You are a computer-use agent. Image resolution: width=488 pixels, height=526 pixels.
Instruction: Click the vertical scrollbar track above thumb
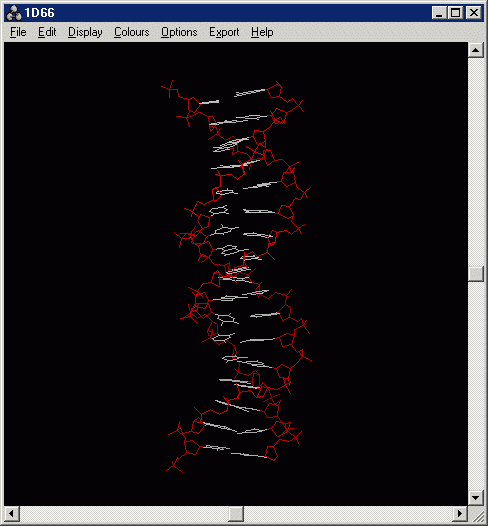click(476, 162)
